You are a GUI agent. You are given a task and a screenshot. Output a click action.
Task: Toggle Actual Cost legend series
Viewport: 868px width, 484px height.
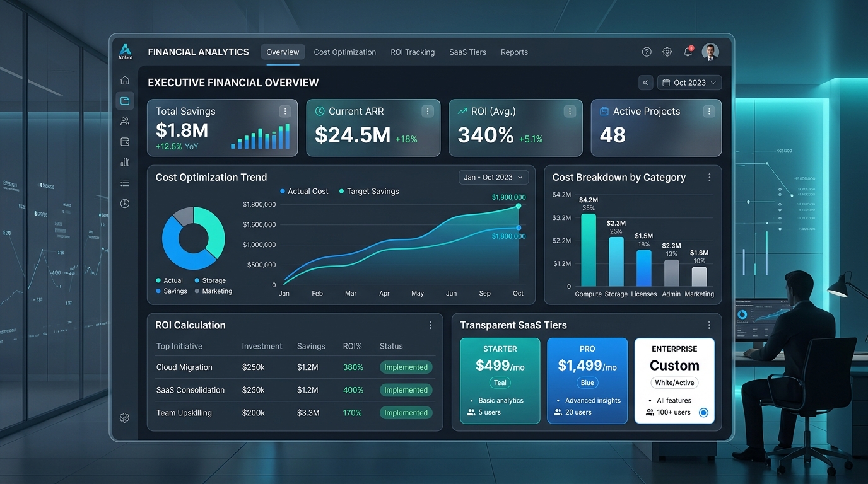point(304,191)
